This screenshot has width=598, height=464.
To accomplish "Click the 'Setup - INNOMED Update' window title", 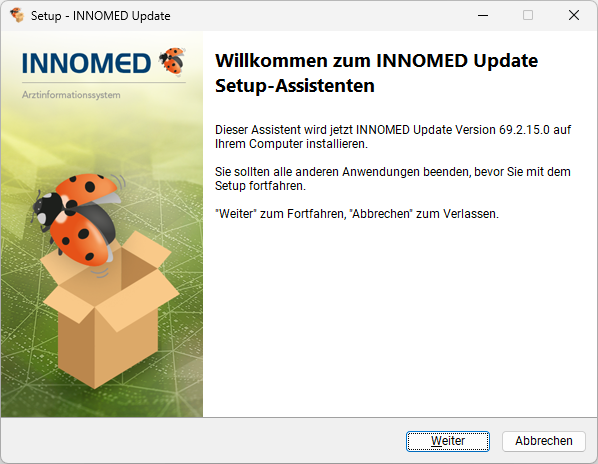I will click(101, 16).
